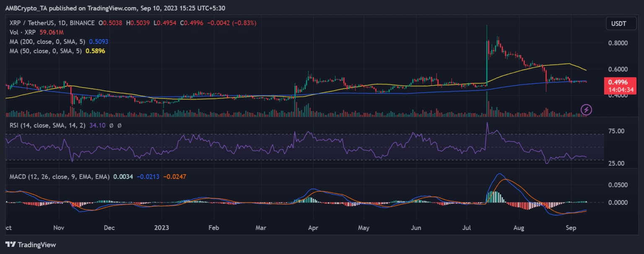Click the MACD indicator legend label

tap(60, 177)
